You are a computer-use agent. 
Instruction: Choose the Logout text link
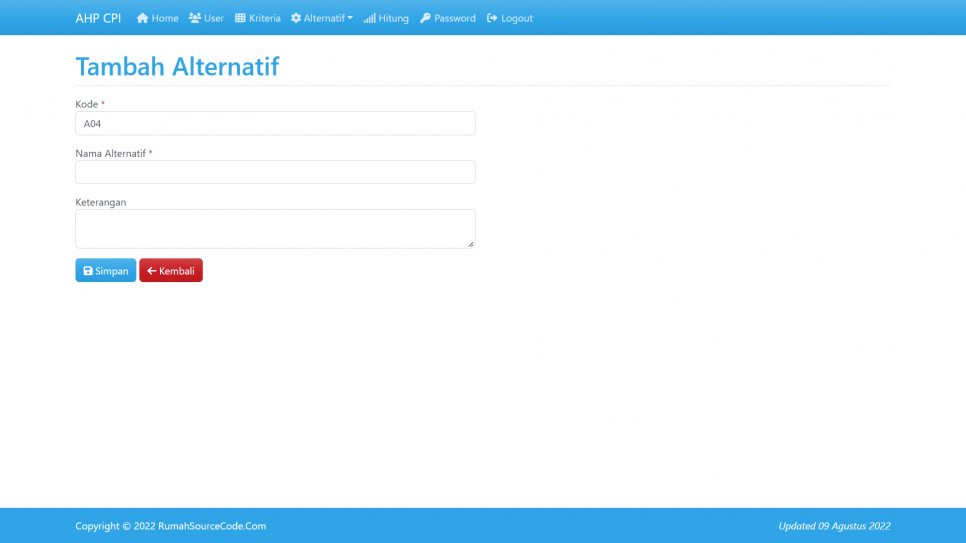tap(517, 18)
